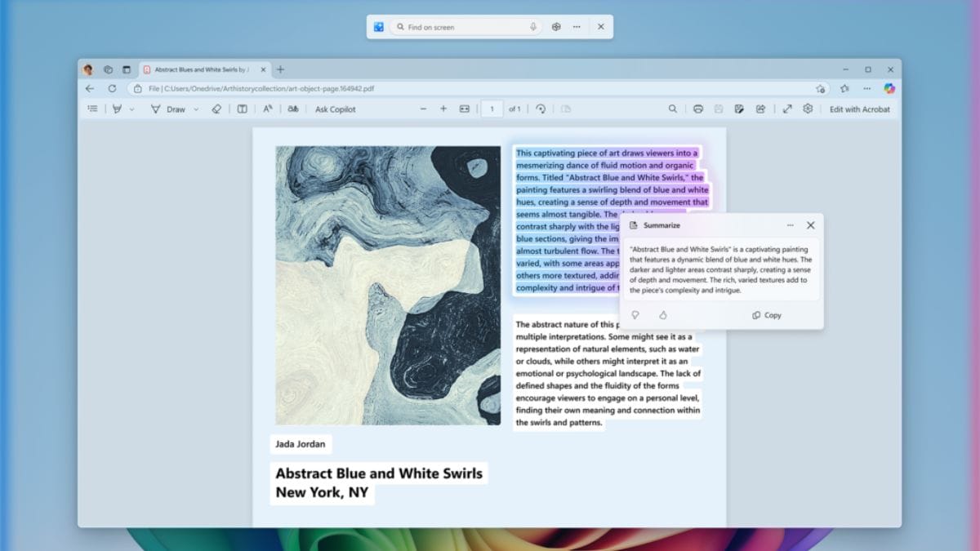Thumbs up the summary
The height and width of the screenshot is (551, 980).
663,315
